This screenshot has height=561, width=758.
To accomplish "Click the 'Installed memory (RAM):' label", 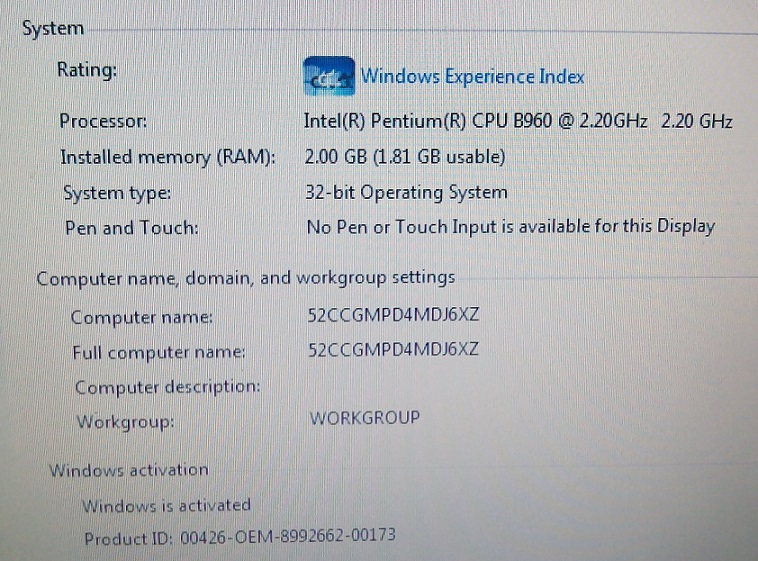I will (168, 157).
